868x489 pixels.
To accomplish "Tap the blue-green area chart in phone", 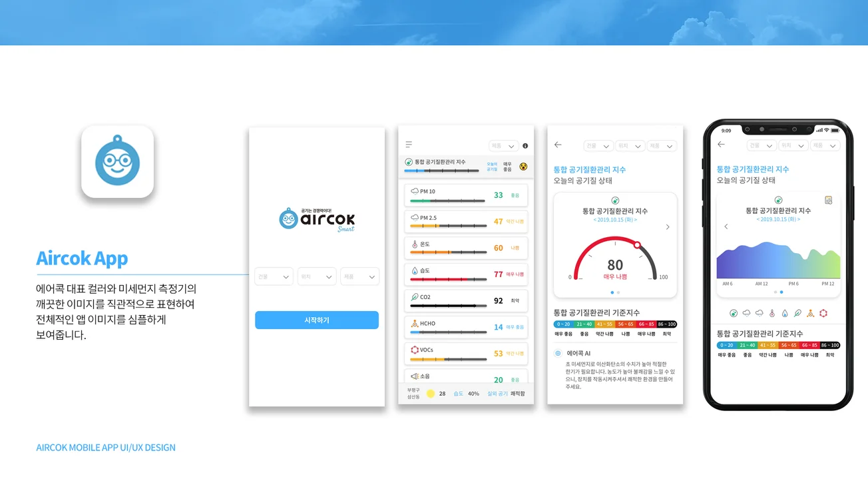I will 778,260.
